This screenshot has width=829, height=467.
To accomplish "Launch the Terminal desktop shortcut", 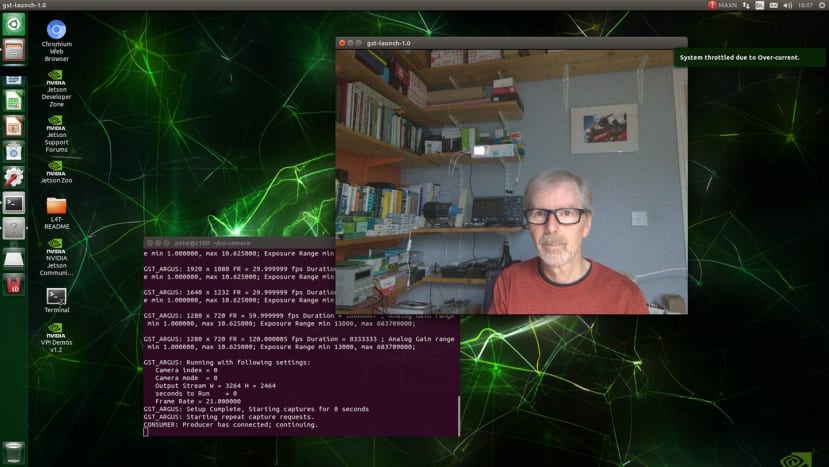I will point(57,300).
